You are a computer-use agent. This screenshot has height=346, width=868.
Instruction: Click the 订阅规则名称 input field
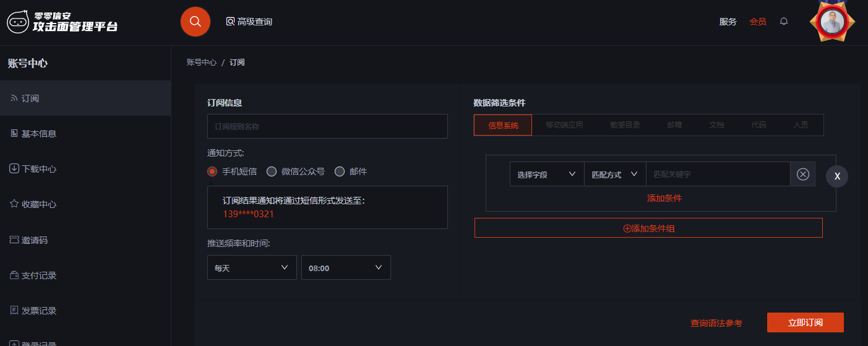tap(327, 126)
